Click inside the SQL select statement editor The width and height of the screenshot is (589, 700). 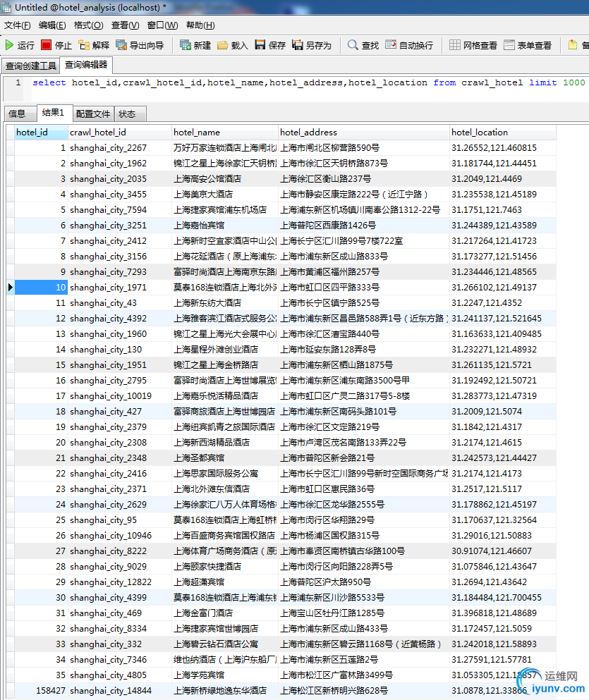point(308,82)
